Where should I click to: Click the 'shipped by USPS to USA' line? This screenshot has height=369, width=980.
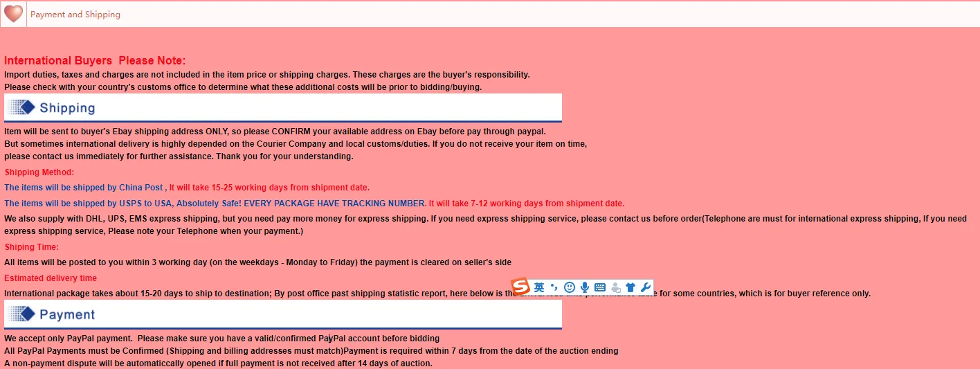(215, 204)
